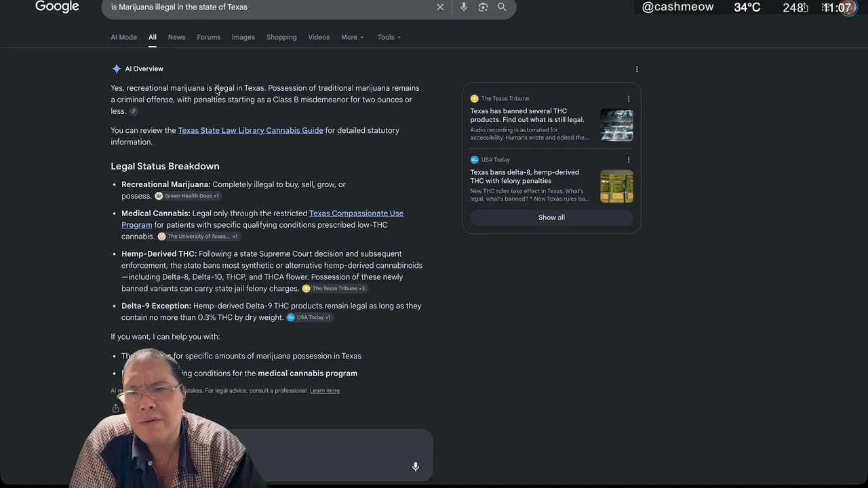Image resolution: width=868 pixels, height=488 pixels.
Task: Click the "USA Today" publisher name in card
Action: pyautogui.click(x=496, y=160)
